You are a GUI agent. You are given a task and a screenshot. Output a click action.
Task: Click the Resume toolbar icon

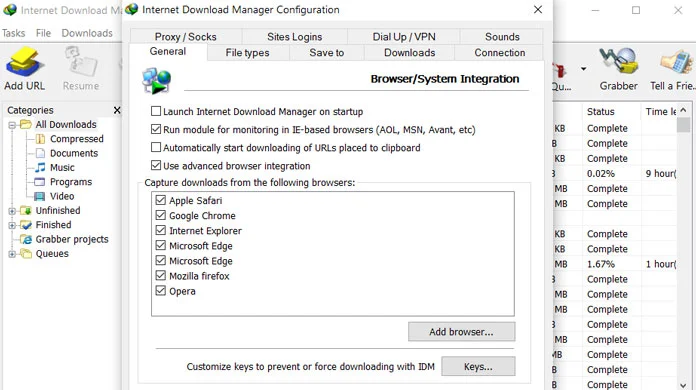pos(81,62)
